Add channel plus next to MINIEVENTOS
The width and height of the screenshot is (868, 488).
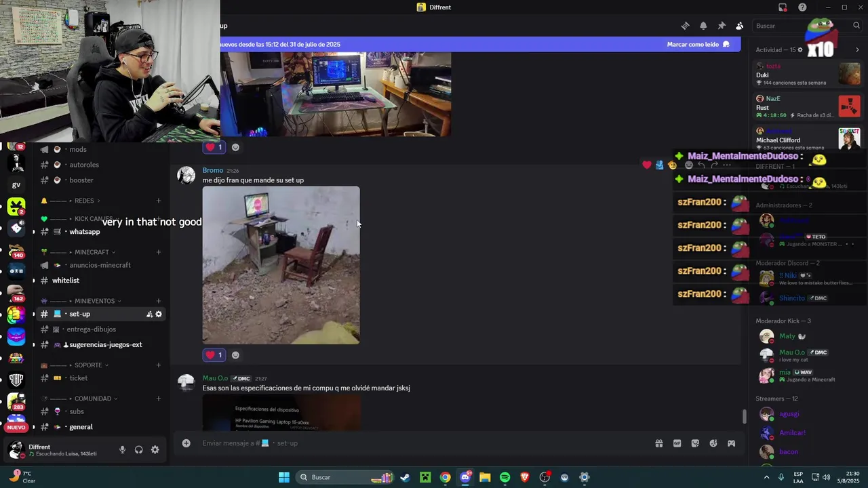pyautogui.click(x=159, y=301)
